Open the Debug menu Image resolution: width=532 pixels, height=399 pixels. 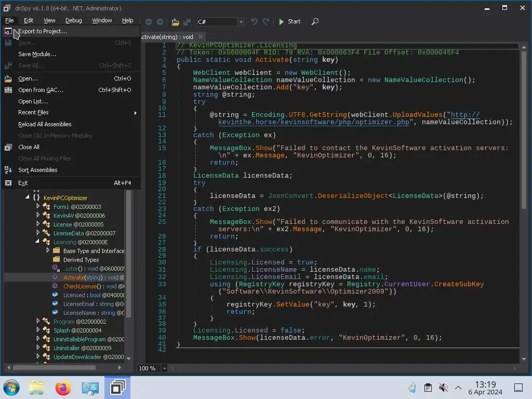coord(74,20)
